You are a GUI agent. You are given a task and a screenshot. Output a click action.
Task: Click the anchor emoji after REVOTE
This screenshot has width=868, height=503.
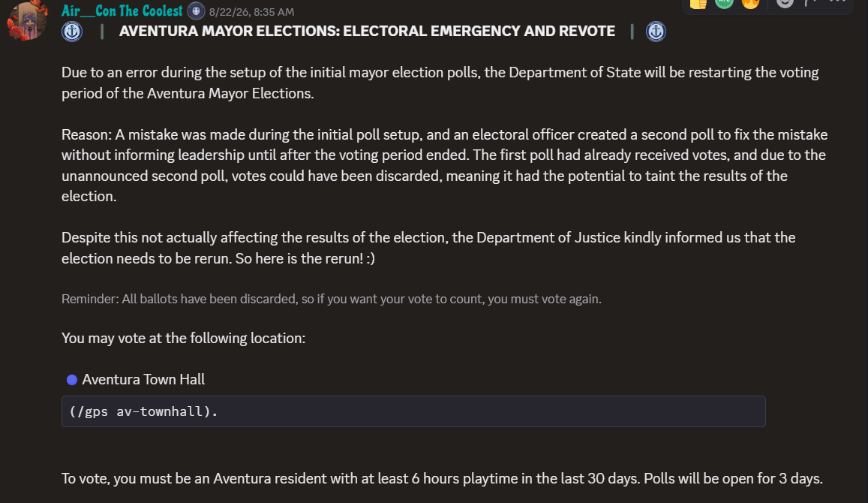coord(656,32)
